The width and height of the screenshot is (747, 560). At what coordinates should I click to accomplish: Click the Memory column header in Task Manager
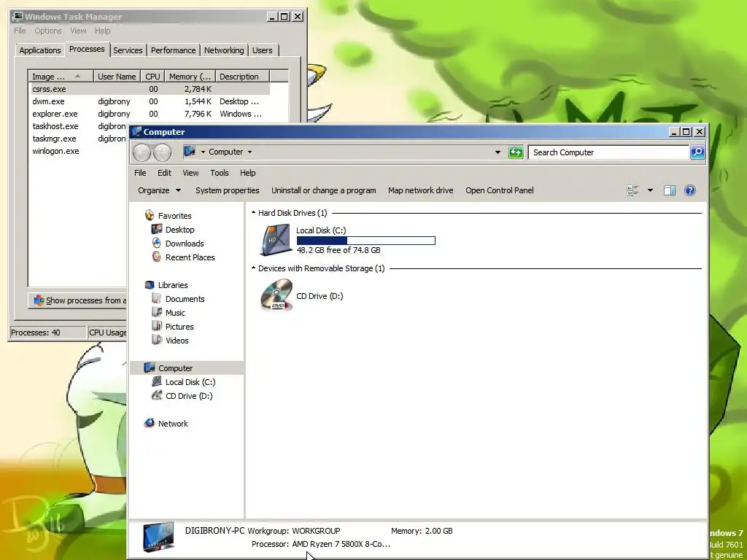(190, 76)
